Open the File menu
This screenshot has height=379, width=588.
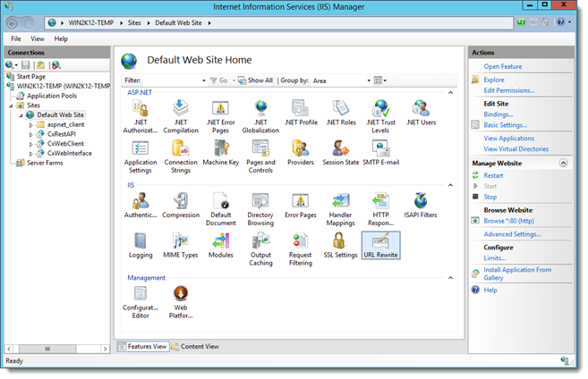coord(16,38)
